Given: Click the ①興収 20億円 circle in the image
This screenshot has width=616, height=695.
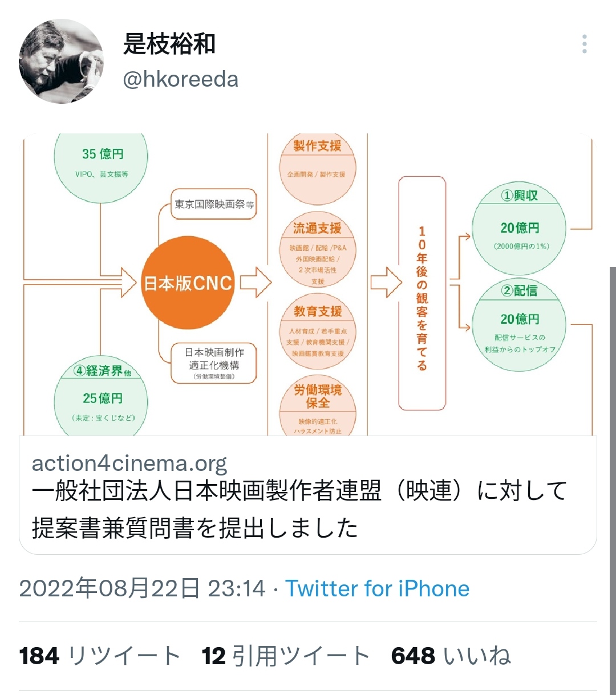Looking at the screenshot, I should tap(519, 229).
